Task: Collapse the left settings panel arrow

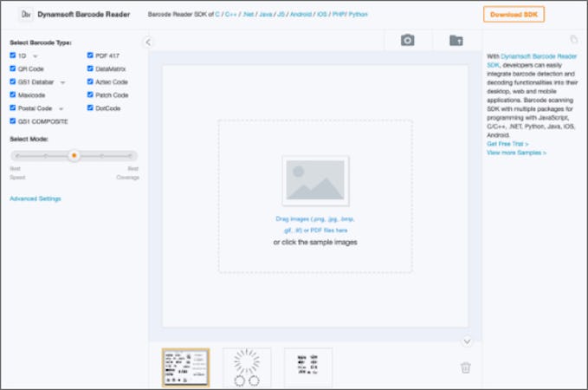Action: point(148,42)
